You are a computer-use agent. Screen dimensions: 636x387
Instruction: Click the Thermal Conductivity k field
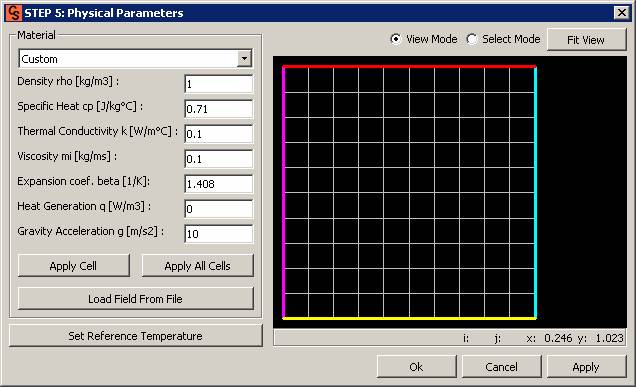219,134
